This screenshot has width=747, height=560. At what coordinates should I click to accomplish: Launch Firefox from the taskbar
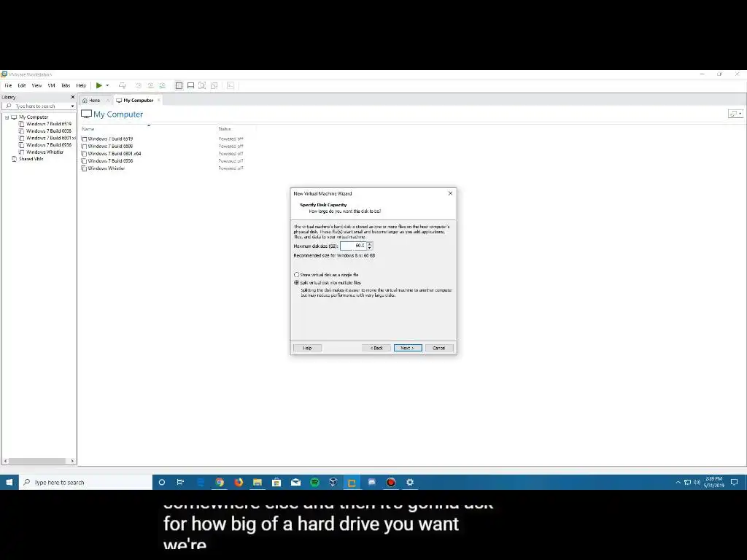coord(239,483)
